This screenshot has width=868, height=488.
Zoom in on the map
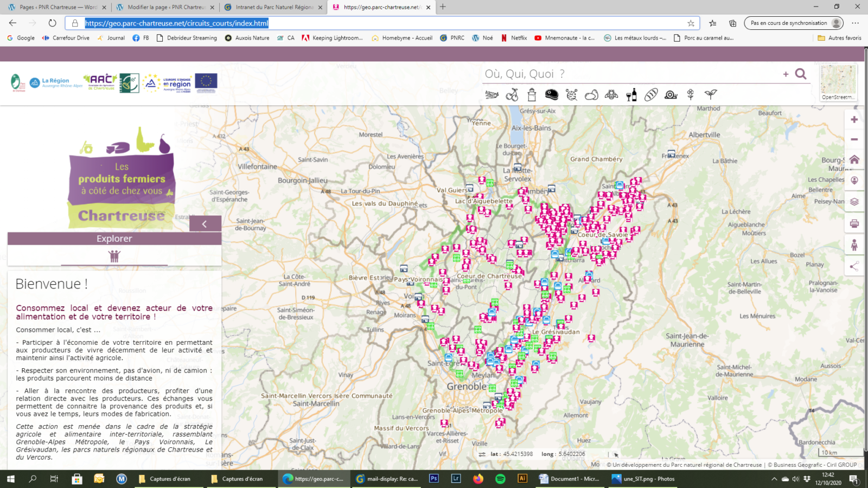854,120
